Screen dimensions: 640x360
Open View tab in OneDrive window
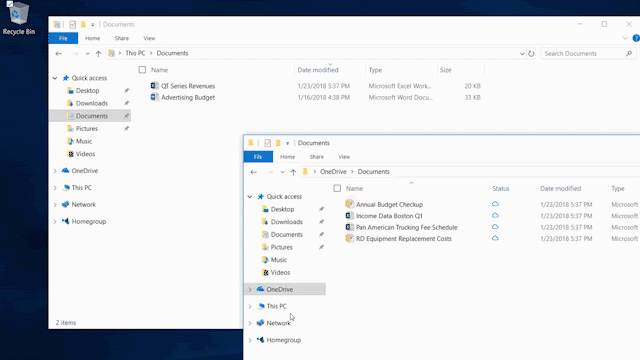point(344,156)
